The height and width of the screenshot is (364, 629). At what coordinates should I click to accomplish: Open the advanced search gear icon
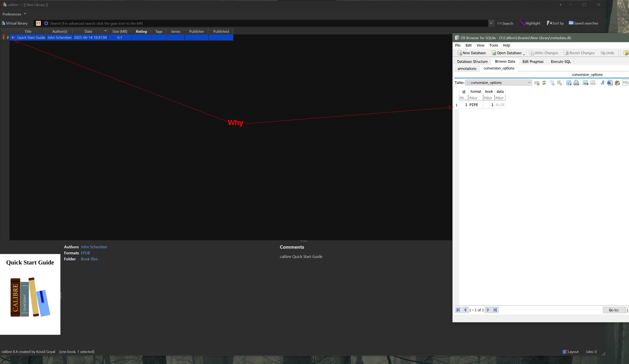coord(46,23)
